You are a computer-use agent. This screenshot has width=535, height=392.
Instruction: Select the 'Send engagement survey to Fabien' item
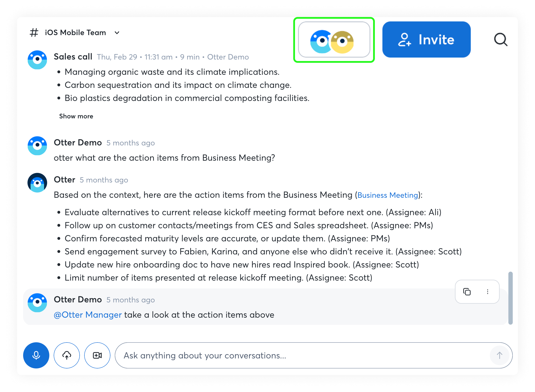coord(263,252)
